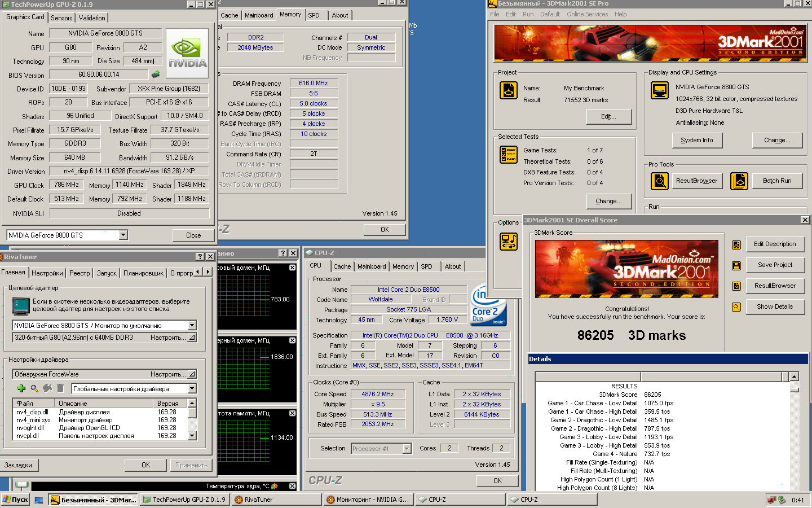
Task: Select the nvoglnt.dll file row
Action: 100,428
